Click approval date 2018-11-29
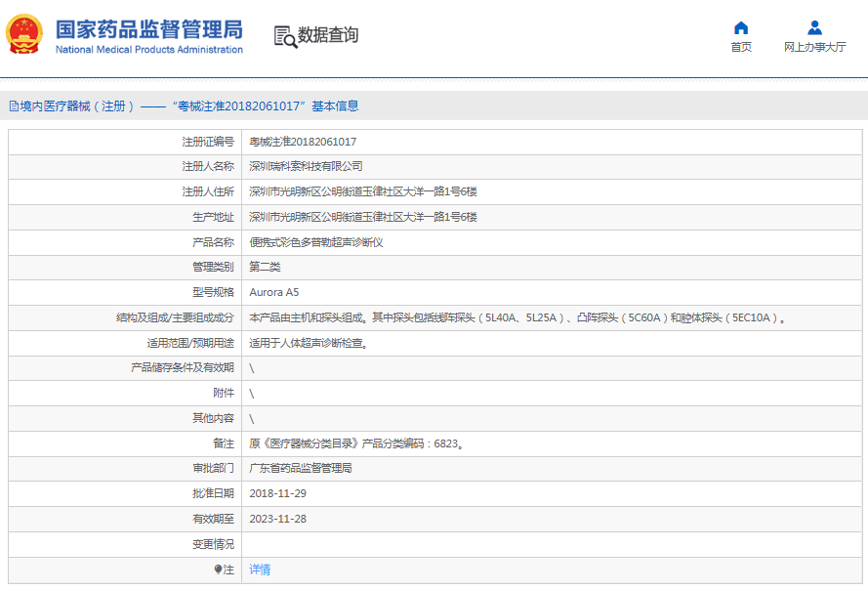Image resolution: width=868 pixels, height=590 pixels. point(278,493)
